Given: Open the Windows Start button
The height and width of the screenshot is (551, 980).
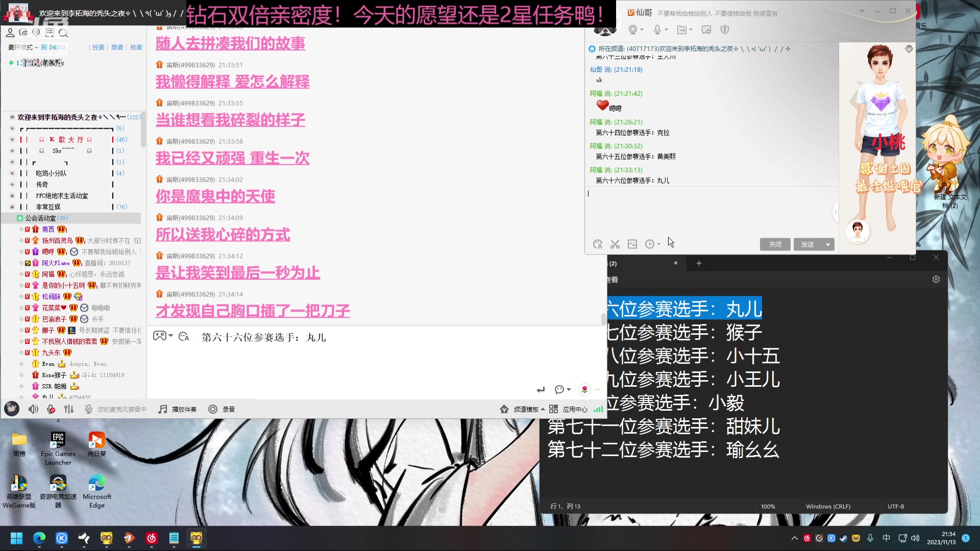Looking at the screenshot, I should (x=17, y=538).
